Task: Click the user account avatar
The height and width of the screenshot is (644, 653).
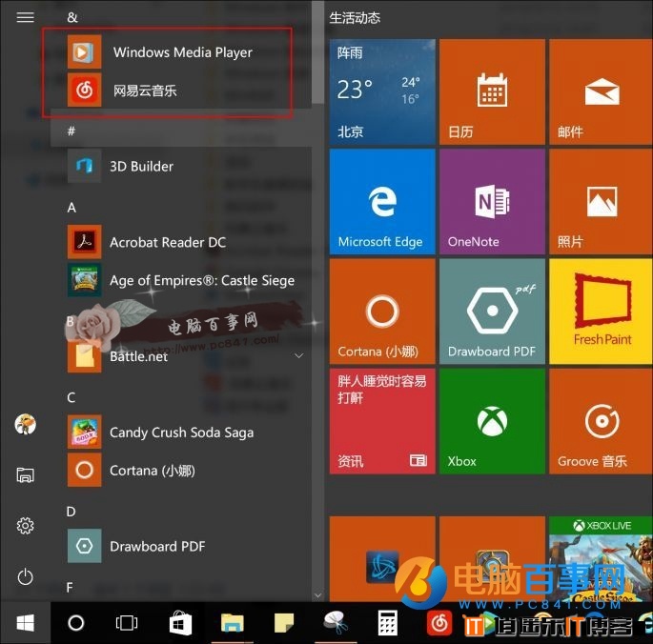Action: [25, 424]
